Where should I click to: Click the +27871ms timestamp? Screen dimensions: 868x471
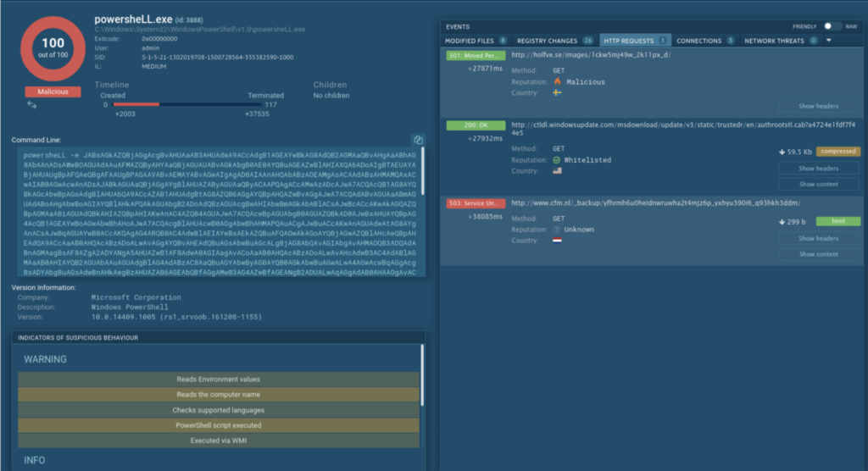click(x=485, y=69)
